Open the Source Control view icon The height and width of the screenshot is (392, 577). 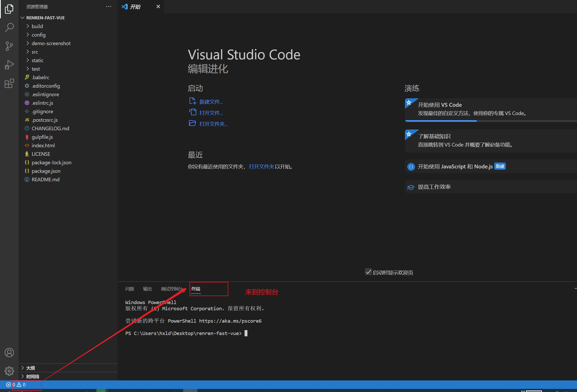9,46
